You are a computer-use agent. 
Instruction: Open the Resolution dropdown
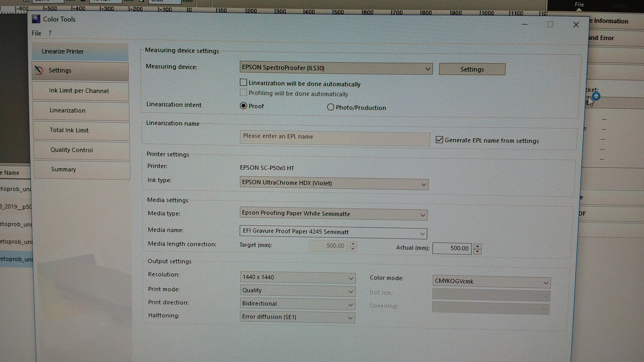[298, 278]
